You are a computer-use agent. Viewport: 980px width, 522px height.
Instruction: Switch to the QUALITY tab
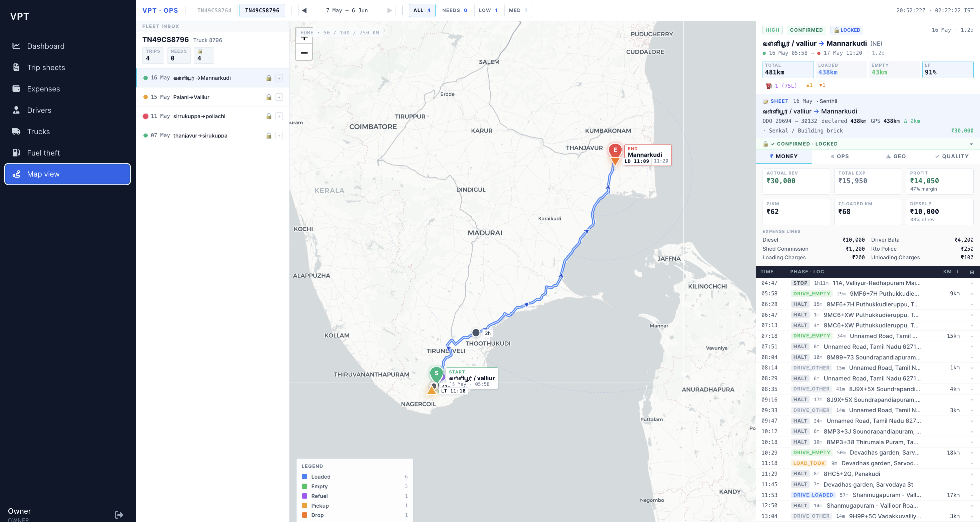click(951, 157)
